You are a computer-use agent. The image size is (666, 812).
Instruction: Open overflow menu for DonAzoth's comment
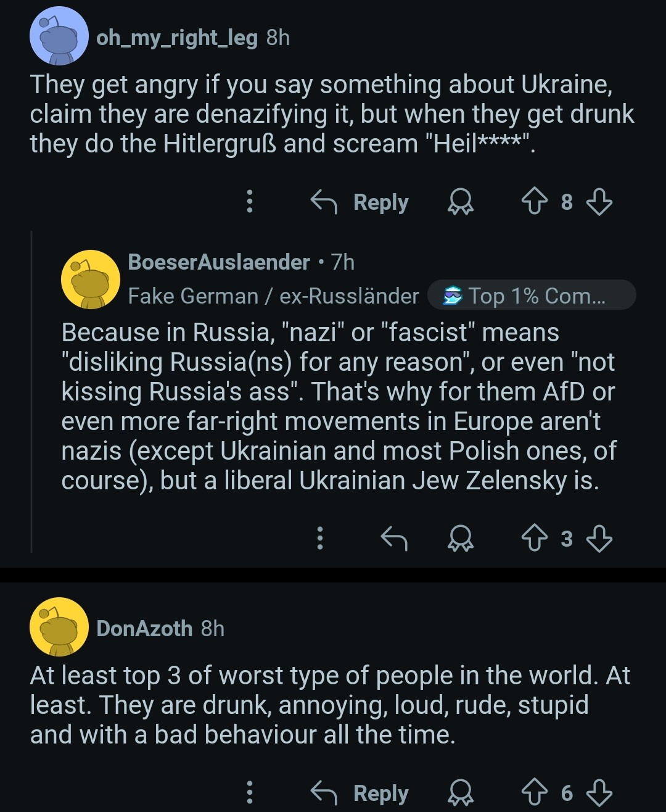point(250,792)
